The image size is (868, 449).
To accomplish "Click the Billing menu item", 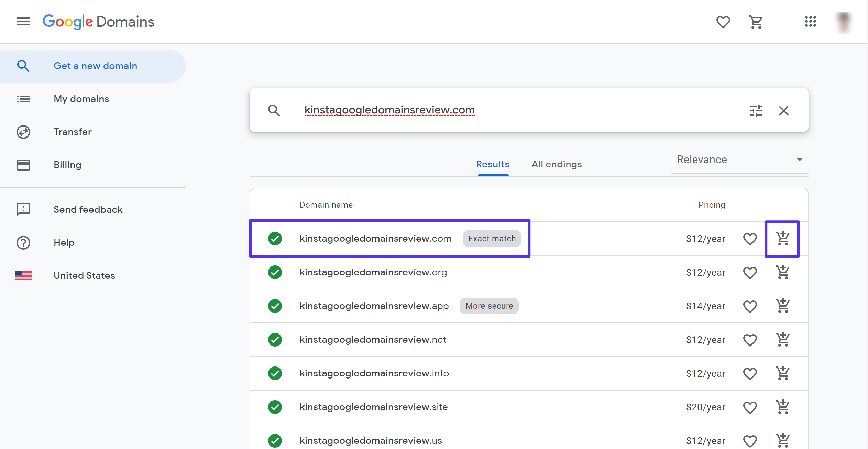I will tap(68, 165).
